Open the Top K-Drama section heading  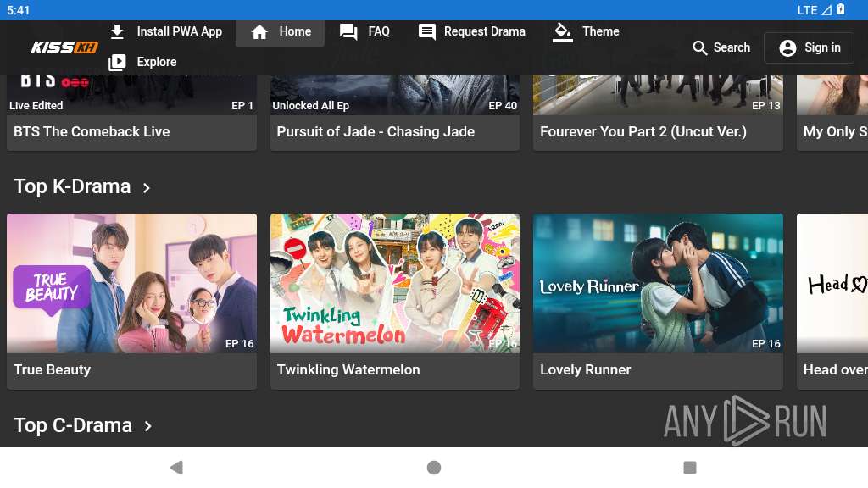coord(72,186)
